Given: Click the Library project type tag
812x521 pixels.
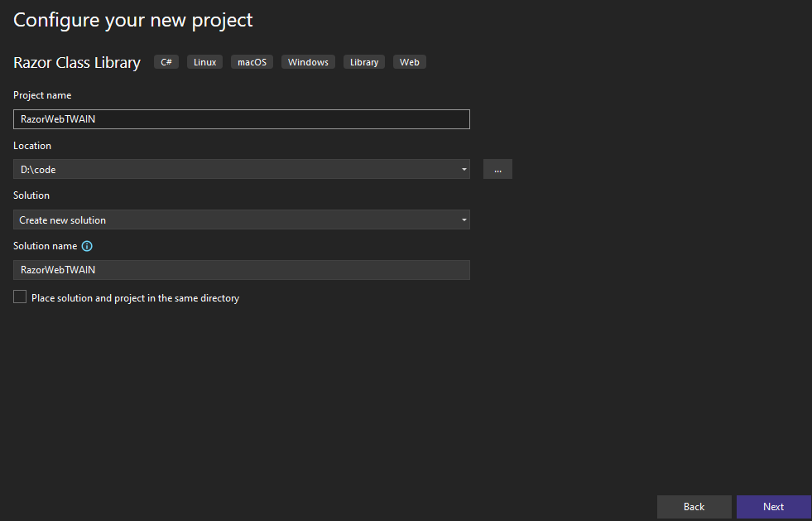Looking at the screenshot, I should pos(364,62).
